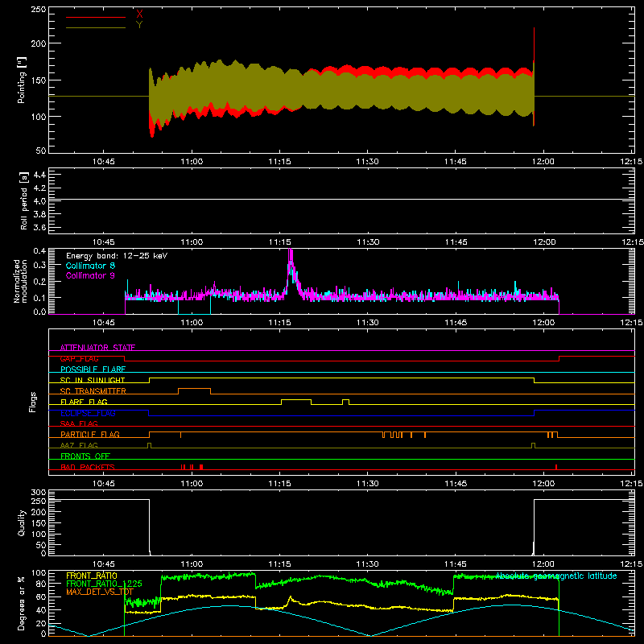Select the 'X' legend label
Viewport: 644px width, 644px height.
(139, 14)
